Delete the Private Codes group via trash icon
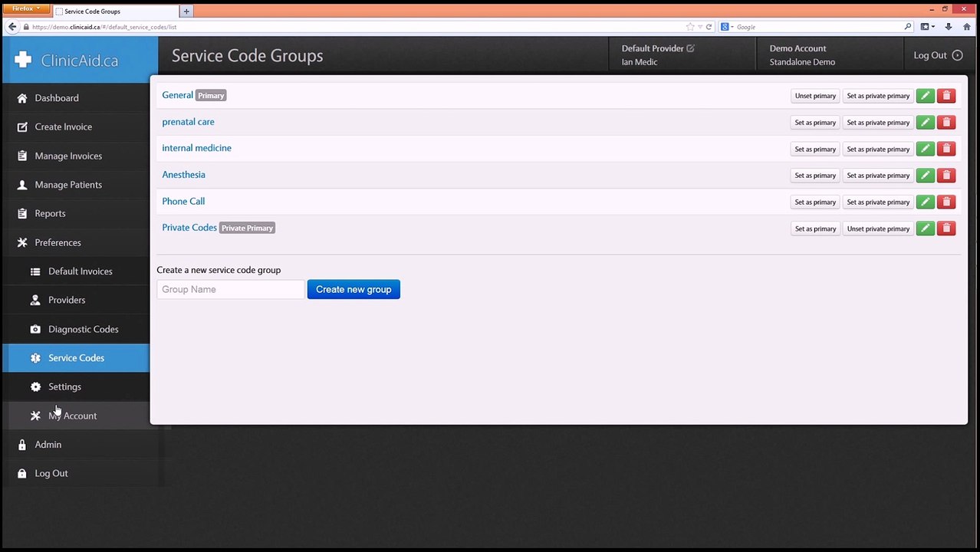The height and width of the screenshot is (552, 980). pyautogui.click(x=946, y=228)
